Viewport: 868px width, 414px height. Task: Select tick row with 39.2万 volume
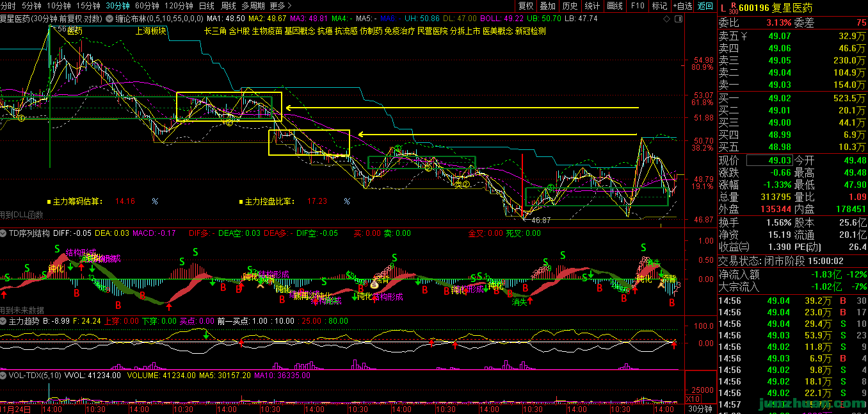(792, 301)
